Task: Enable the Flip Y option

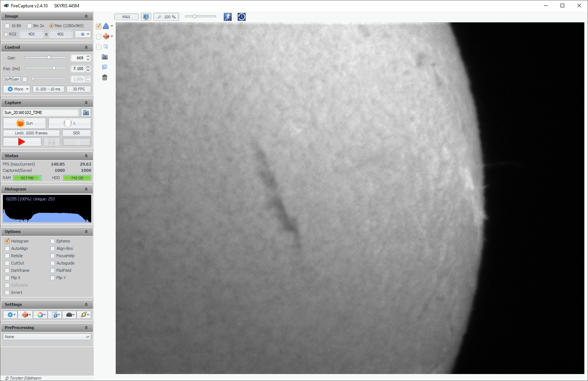Action: point(53,278)
